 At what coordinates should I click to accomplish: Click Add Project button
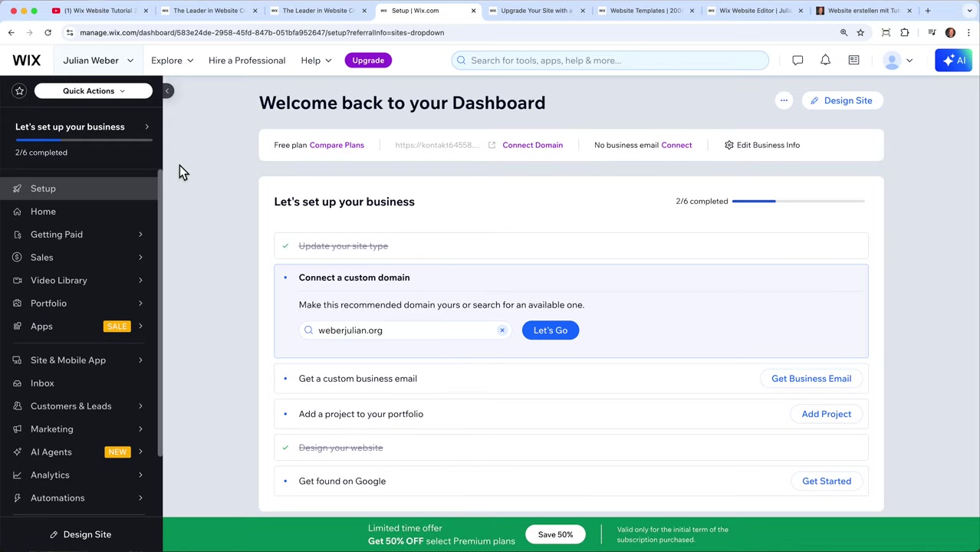pyautogui.click(x=826, y=414)
